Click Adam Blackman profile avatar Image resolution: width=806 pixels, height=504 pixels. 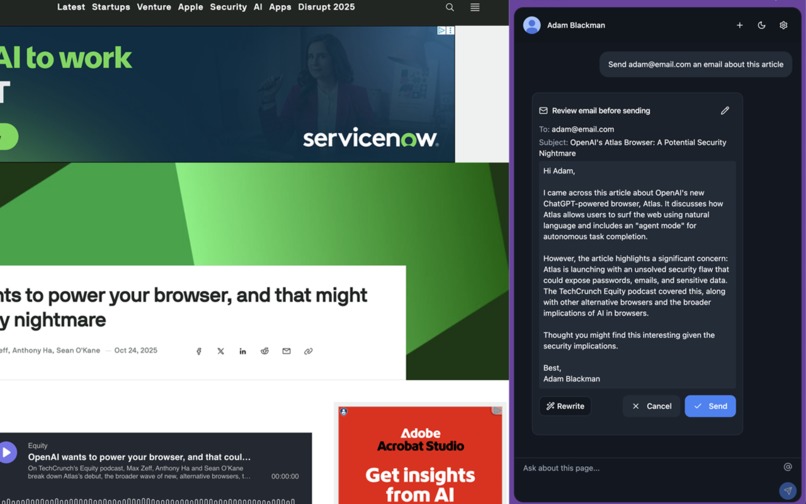coord(532,25)
